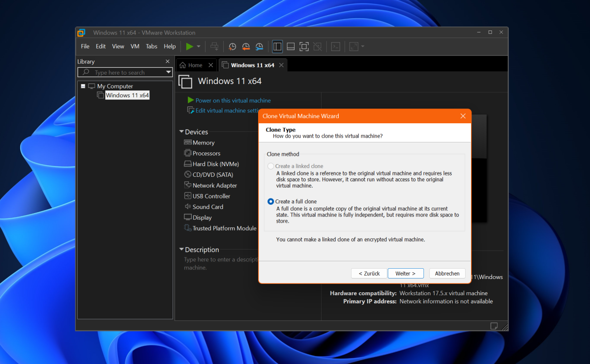This screenshot has height=364, width=590.
Task: Collapse the Description section
Action: coord(181,250)
